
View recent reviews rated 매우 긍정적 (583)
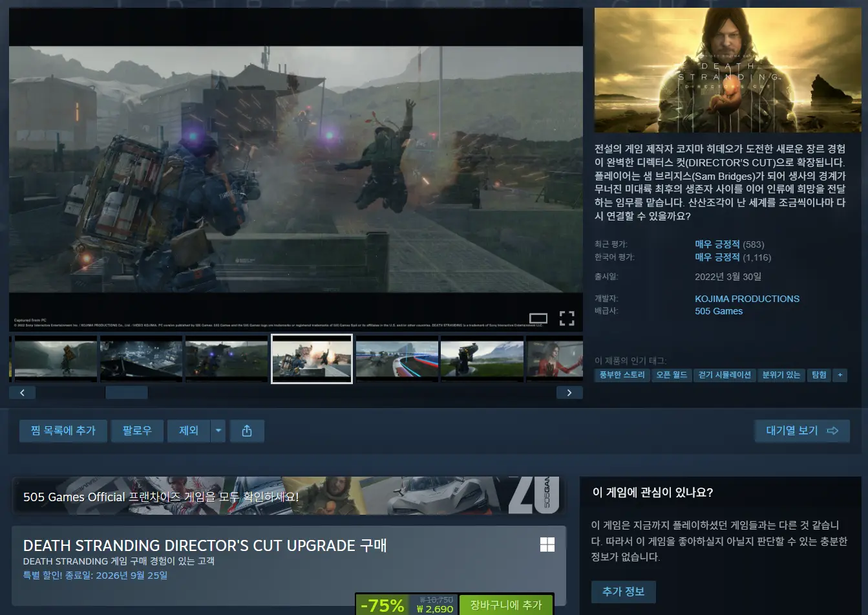(x=729, y=244)
